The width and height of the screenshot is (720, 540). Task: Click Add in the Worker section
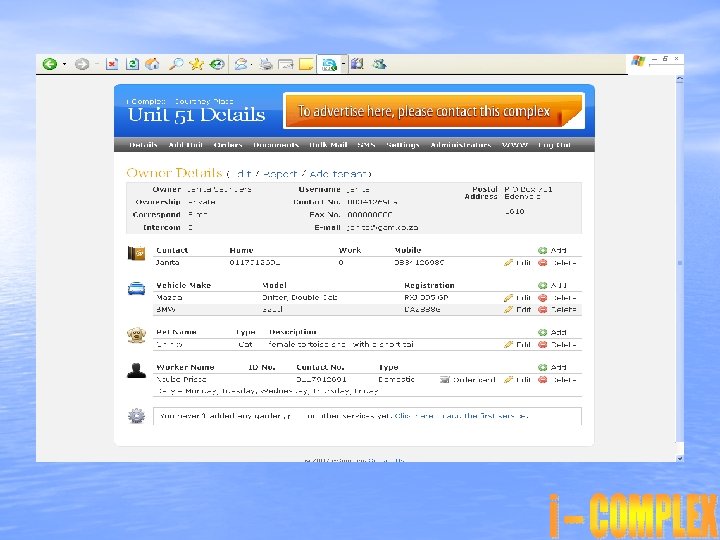[553, 367]
